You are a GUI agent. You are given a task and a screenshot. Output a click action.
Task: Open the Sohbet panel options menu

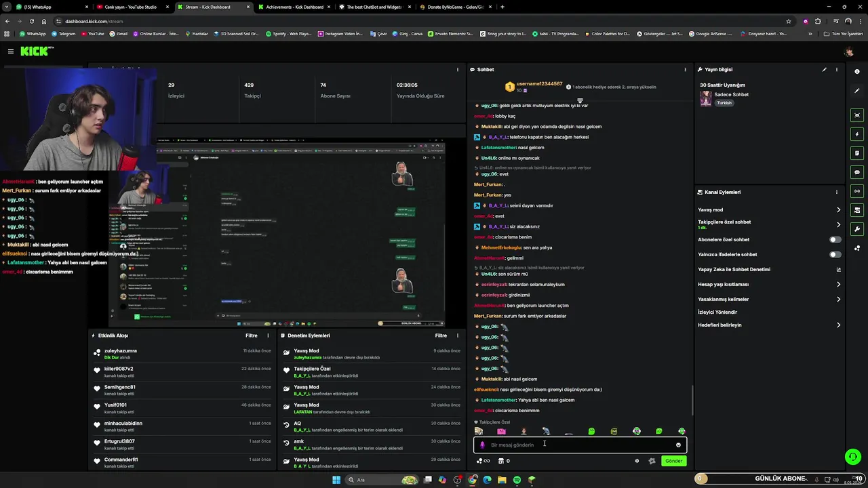point(685,69)
